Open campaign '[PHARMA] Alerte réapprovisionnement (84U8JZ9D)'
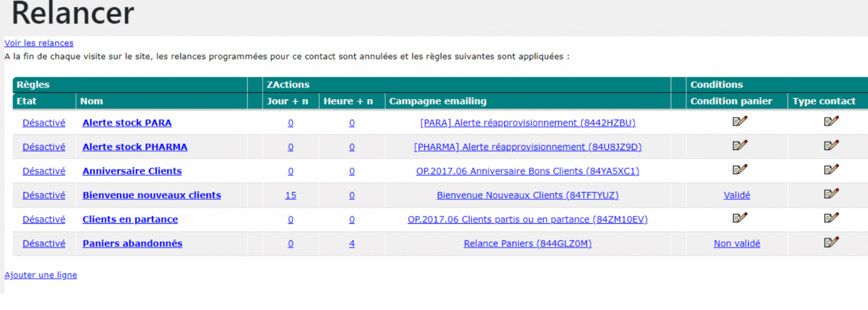 [528, 147]
